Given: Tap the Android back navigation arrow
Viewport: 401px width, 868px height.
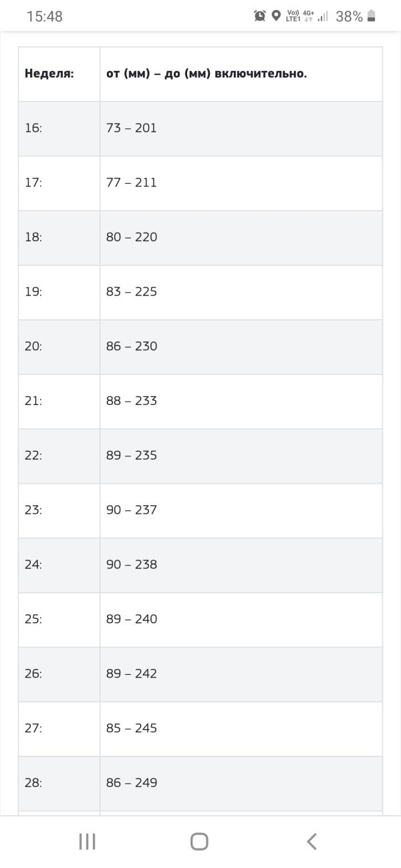Looking at the screenshot, I should (311, 841).
